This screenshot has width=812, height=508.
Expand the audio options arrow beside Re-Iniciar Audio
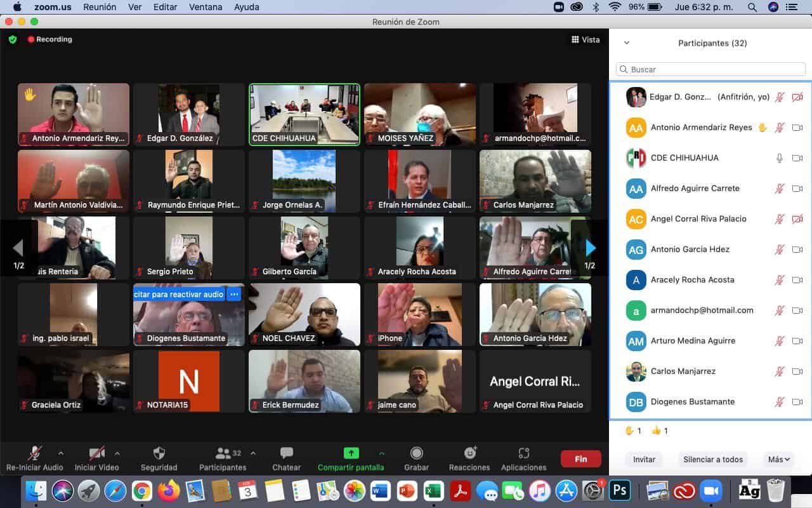tap(61, 453)
